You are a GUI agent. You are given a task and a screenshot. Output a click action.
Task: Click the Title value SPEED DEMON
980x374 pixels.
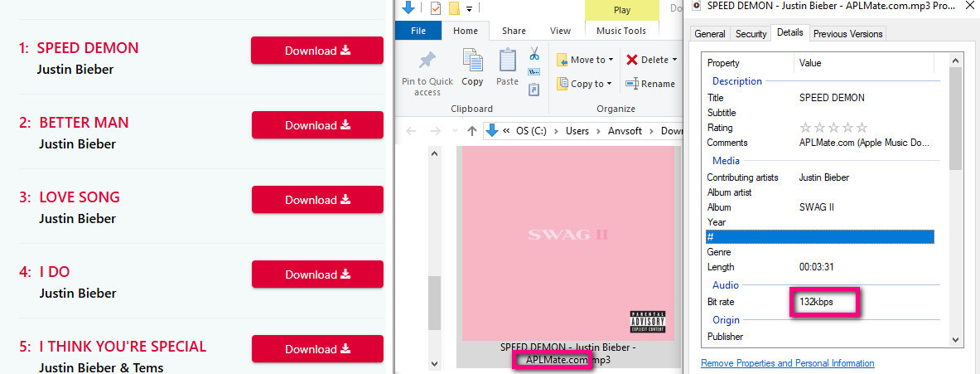point(832,98)
